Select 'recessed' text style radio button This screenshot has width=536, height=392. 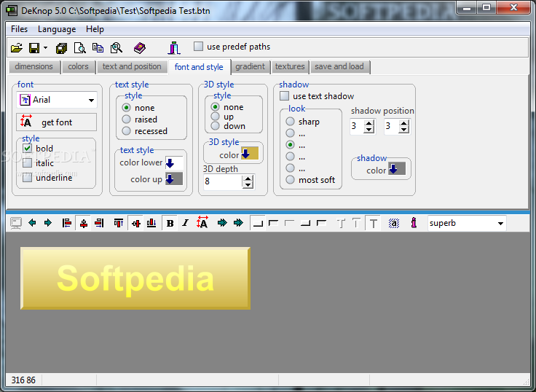127,130
